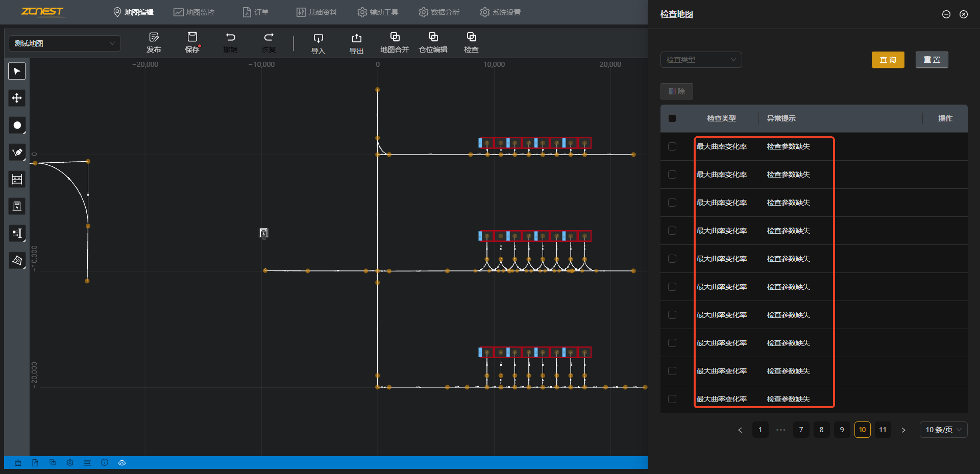Open 仓位编辑 slot editing tool
The width and height of the screenshot is (980, 474).
pos(433,43)
